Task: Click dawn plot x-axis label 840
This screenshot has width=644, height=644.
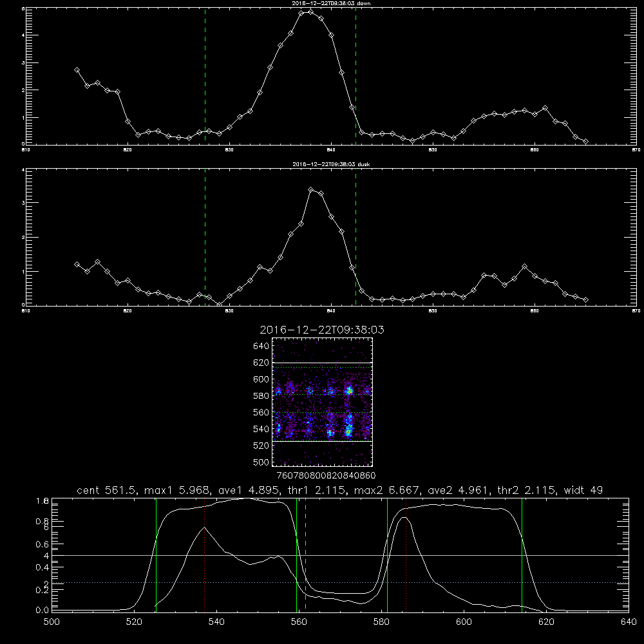Action: pos(331,150)
